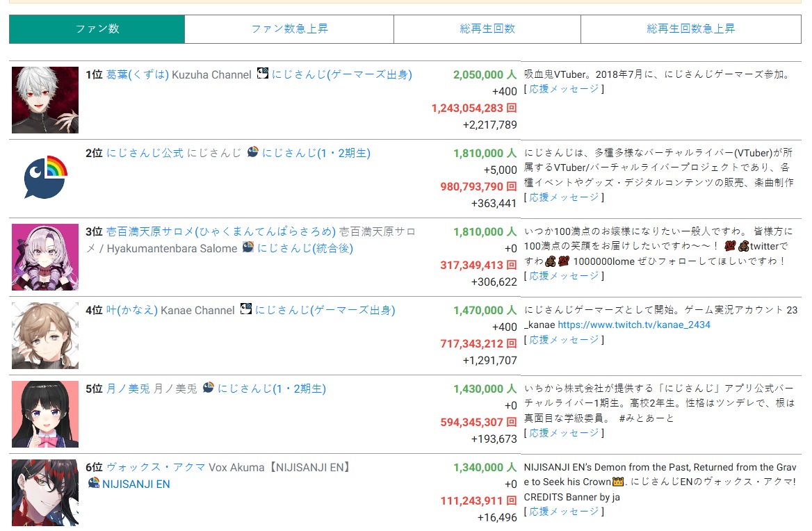The height and width of the screenshot is (531, 812).
Task: Open the にじさんじ公式 channel link
Action: pyautogui.click(x=145, y=153)
